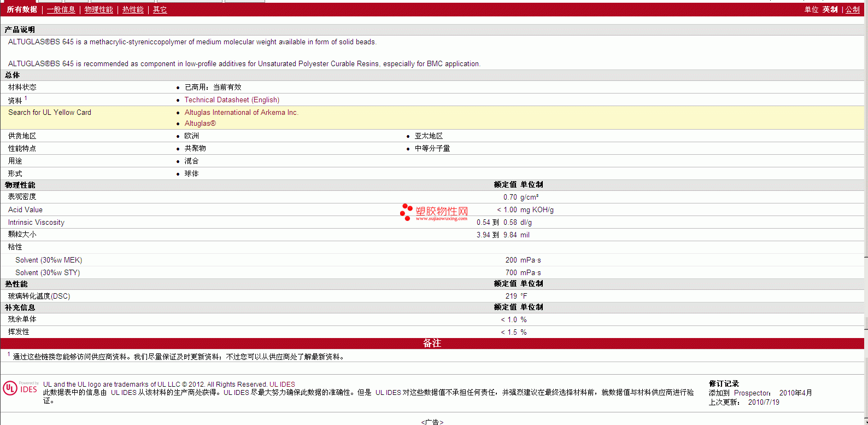
Task: Click 球体 under 形式
Action: point(191,173)
